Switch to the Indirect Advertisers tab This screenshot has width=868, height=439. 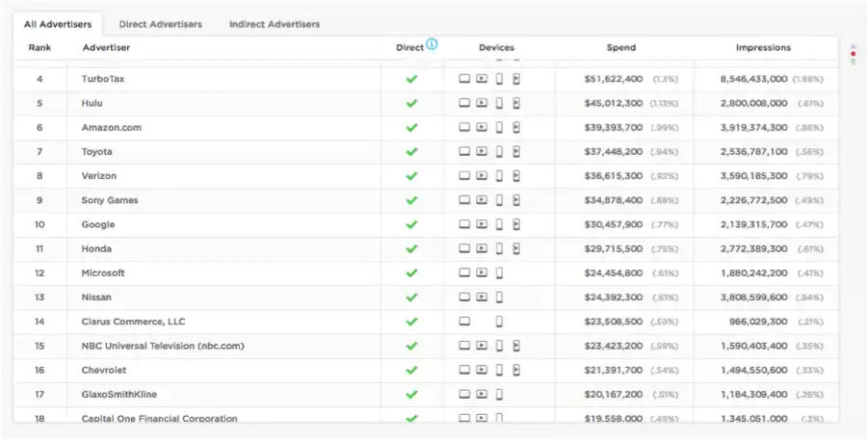coord(275,24)
